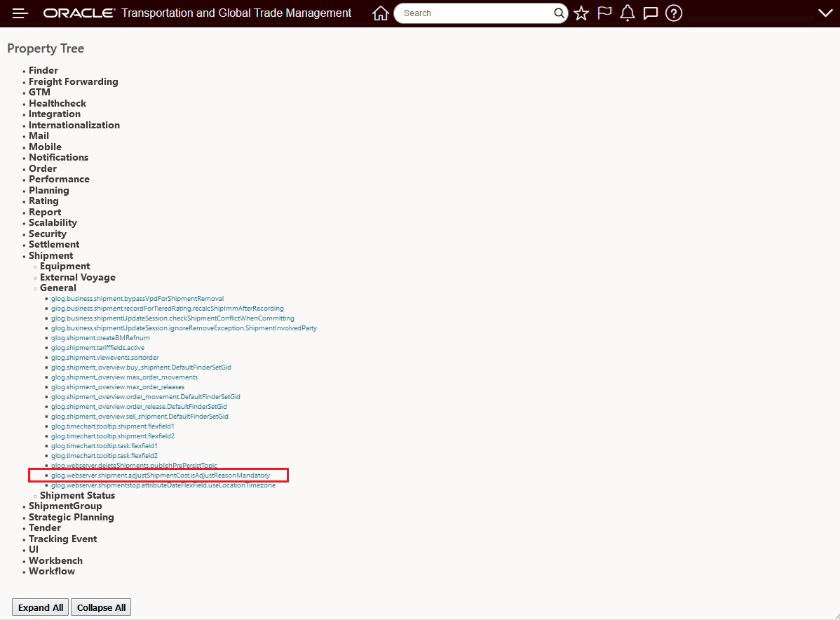Expand the Workbench node

55,560
